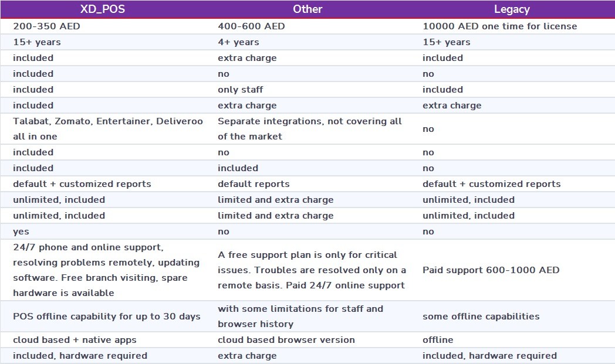Select the 200-350 AED price cell

pos(48,26)
